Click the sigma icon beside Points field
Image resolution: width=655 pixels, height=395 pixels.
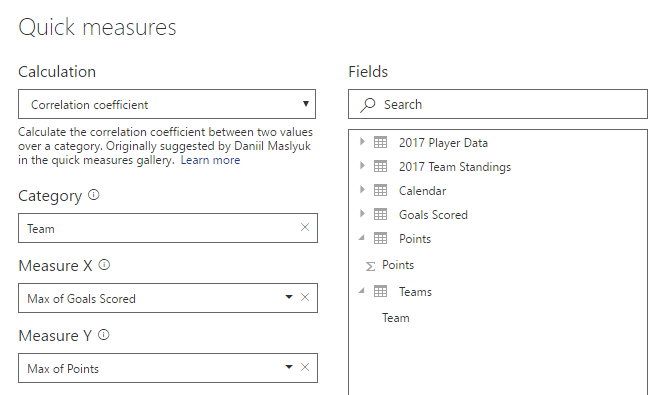coord(370,266)
